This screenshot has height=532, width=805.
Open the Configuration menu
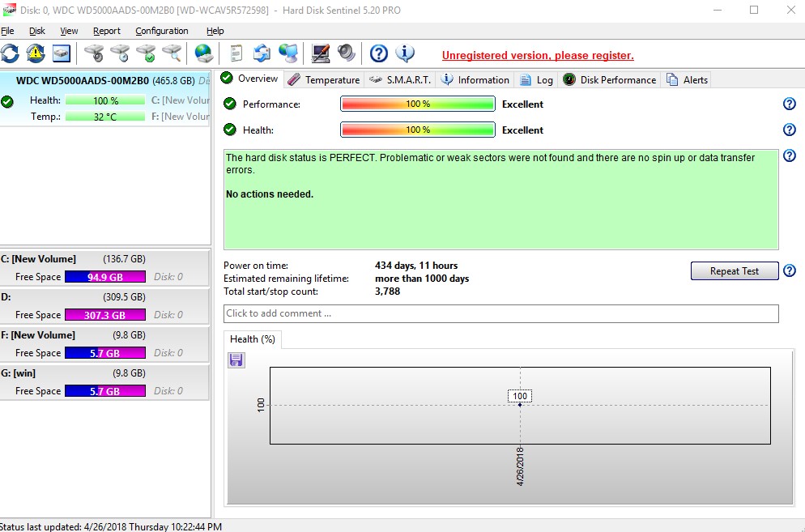coord(161,31)
